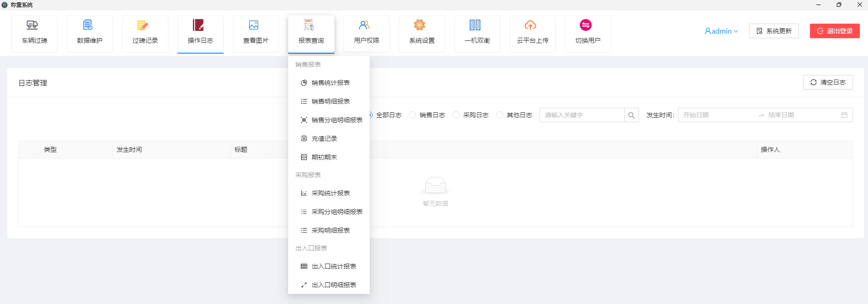Viewport: 868px width, 304px height.
Task: Select the 采购日志 radio button
Action: tap(456, 115)
